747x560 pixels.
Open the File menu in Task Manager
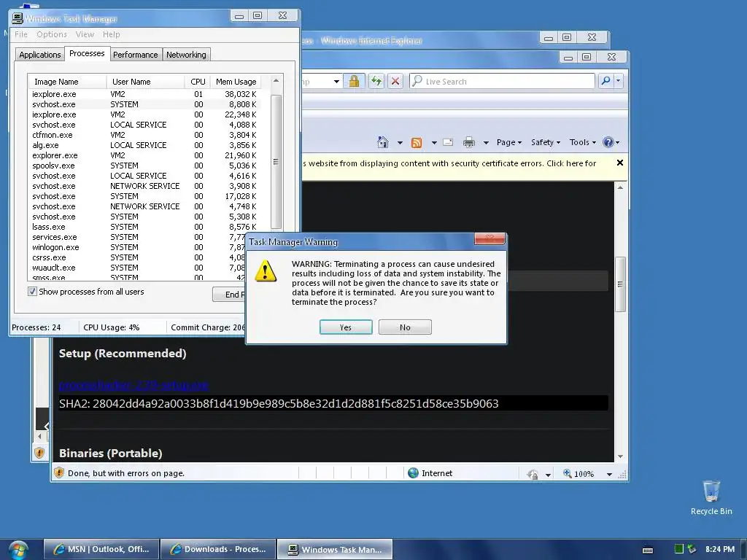[21, 34]
